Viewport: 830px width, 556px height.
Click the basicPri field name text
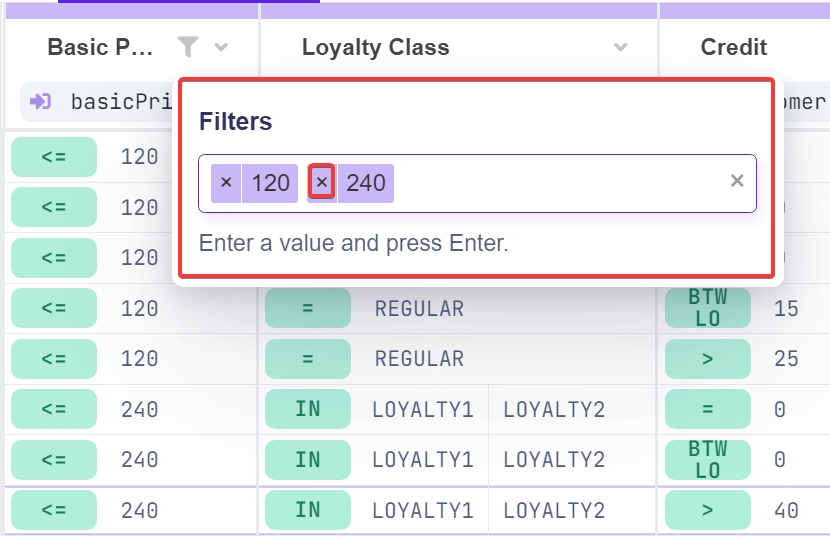(115, 102)
